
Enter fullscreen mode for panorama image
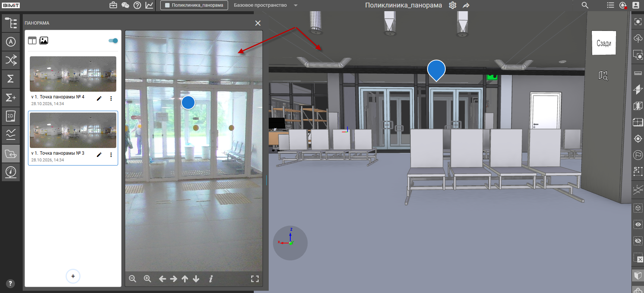255,279
